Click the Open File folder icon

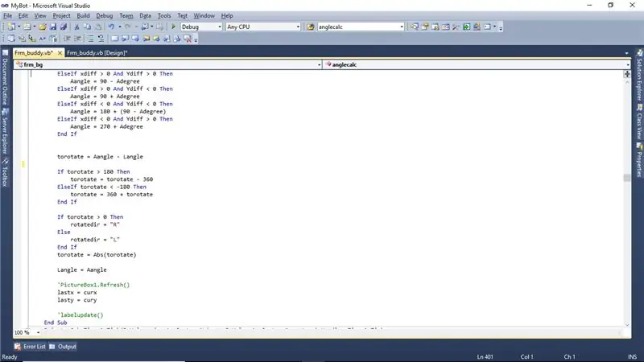tap(43, 27)
